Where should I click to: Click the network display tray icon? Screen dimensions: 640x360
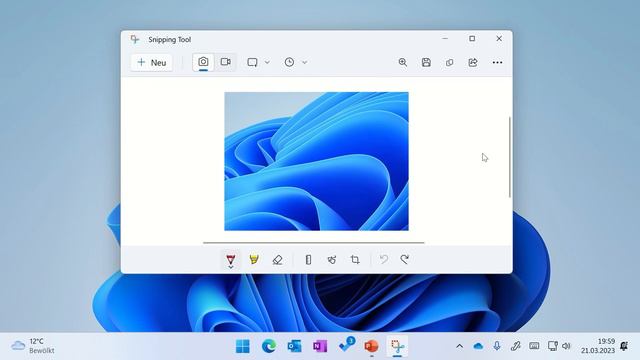tap(553, 346)
